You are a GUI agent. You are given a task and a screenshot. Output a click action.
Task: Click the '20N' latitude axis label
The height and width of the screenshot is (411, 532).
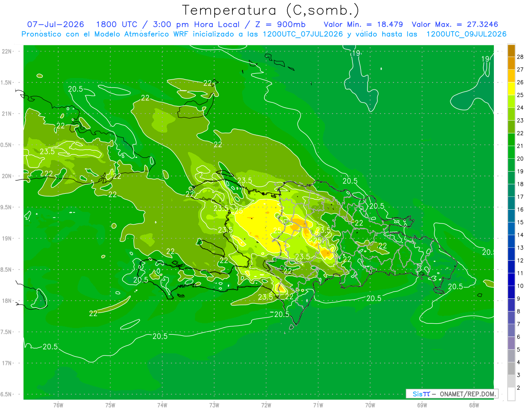point(6,176)
